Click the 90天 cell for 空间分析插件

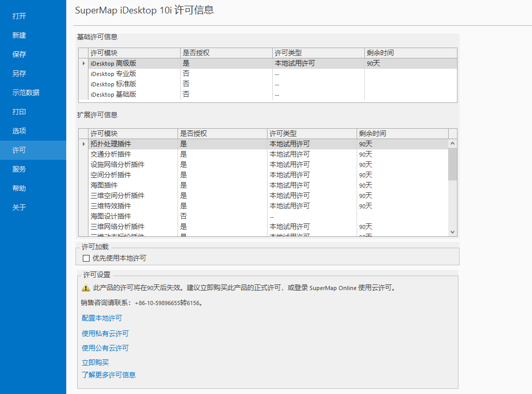(403, 175)
